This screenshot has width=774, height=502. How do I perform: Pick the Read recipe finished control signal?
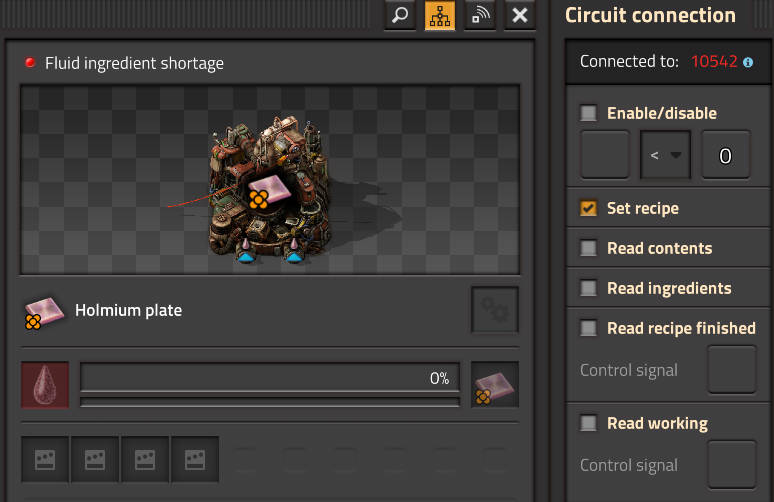click(732, 370)
